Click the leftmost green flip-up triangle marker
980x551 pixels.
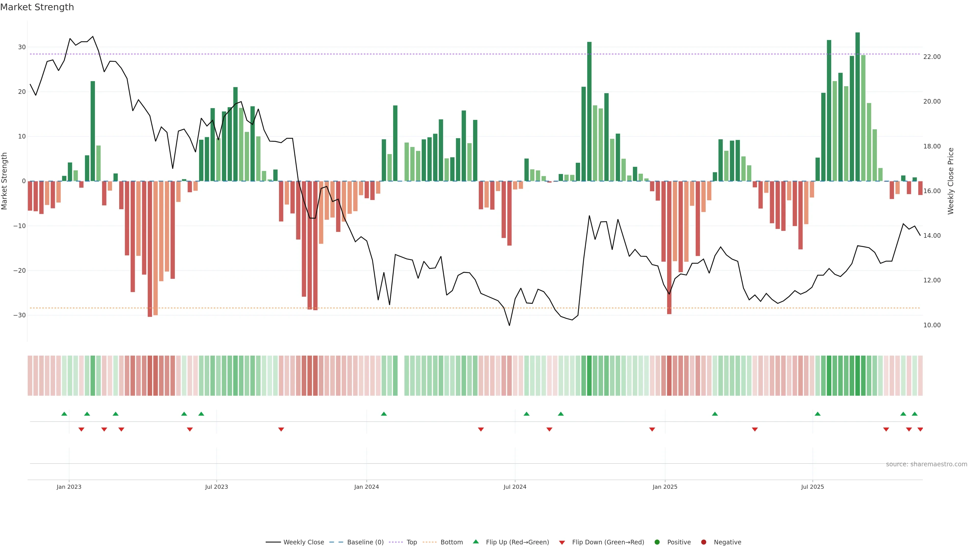tap(64, 414)
